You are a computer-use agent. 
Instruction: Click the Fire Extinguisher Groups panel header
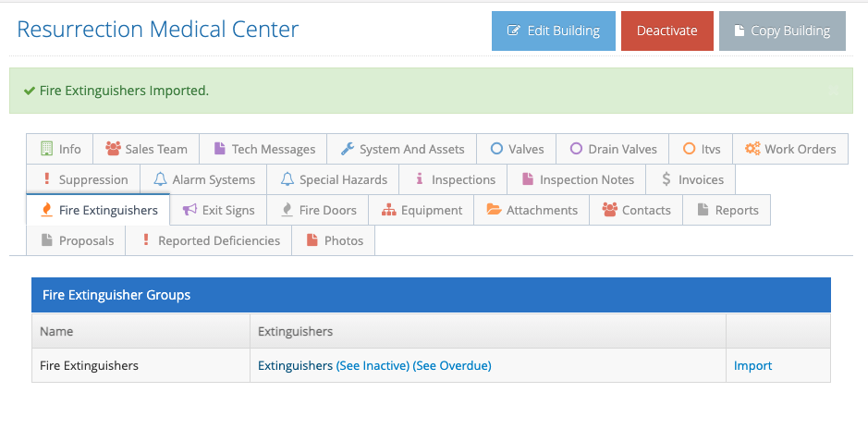coord(432,295)
